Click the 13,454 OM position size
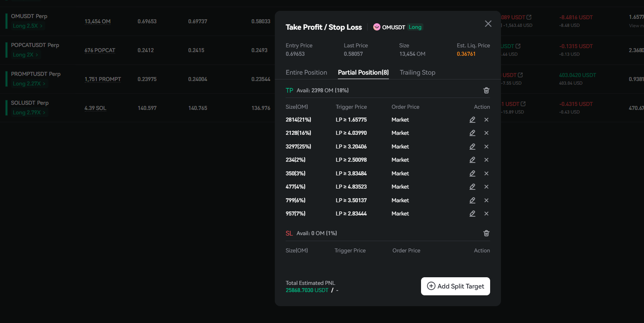 click(97, 22)
